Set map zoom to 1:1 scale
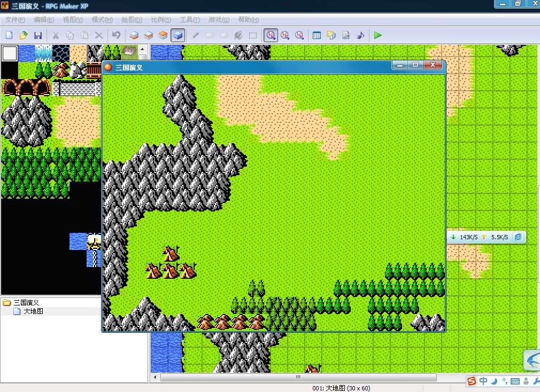This screenshot has height=392, width=540. click(271, 35)
